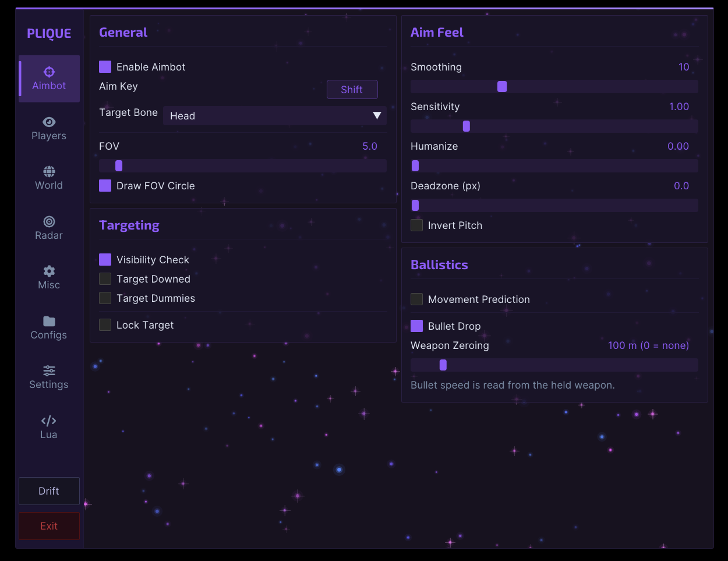
Task: Click the Sensitivity value 1.00
Action: (x=679, y=107)
